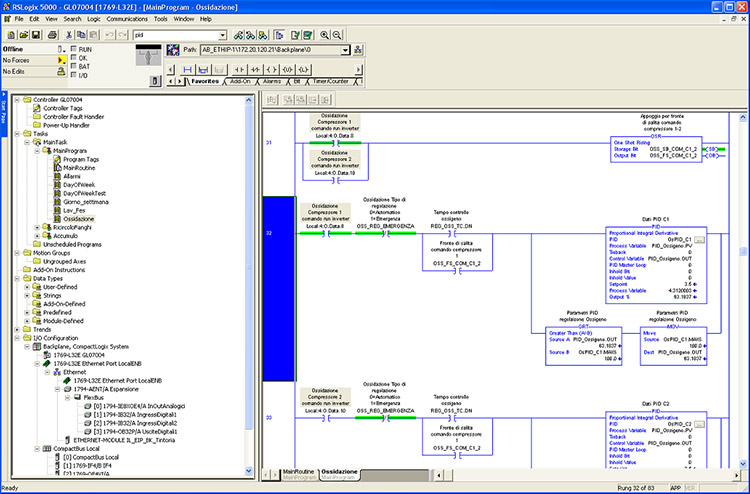Insert a new Rung element from toolbar

pyautogui.click(x=188, y=70)
